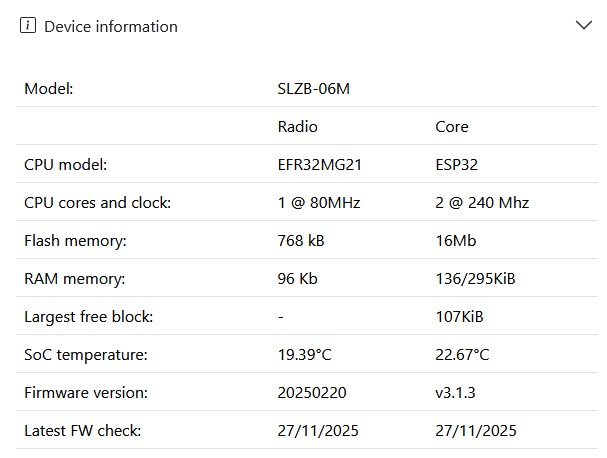Click the Latest FW check row label
607x458 pixels.
[83, 431]
